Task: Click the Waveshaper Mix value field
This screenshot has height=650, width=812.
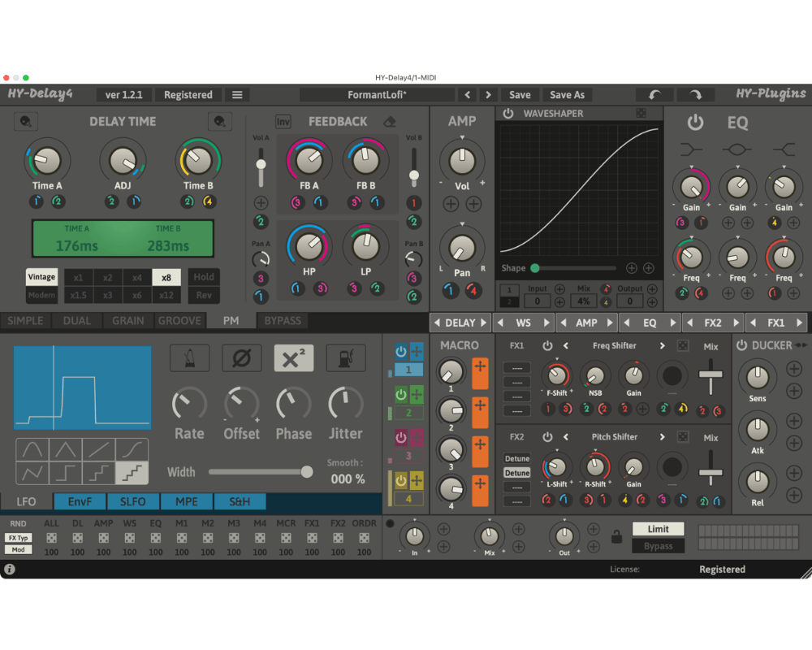Action: (x=584, y=301)
